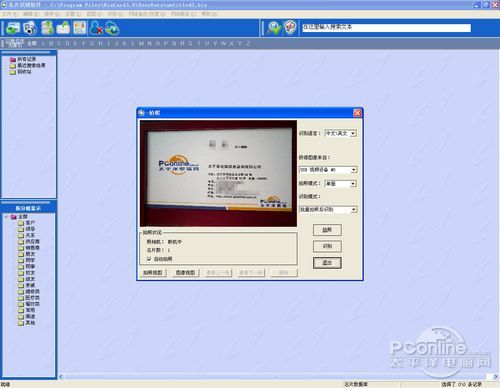Close the 拍照 capture dialog

(x=357, y=113)
